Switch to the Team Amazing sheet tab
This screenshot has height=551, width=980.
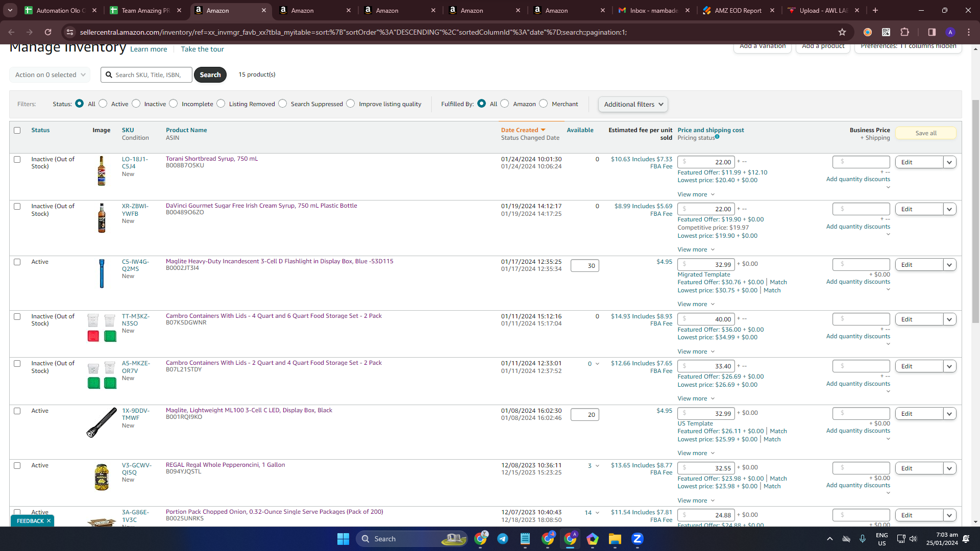pos(145,10)
